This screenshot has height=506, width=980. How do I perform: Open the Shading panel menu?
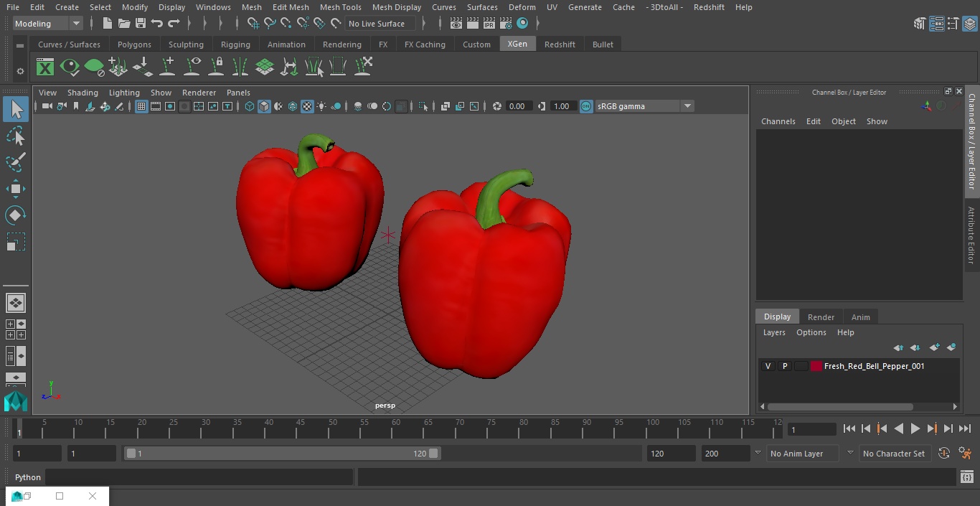tap(83, 93)
